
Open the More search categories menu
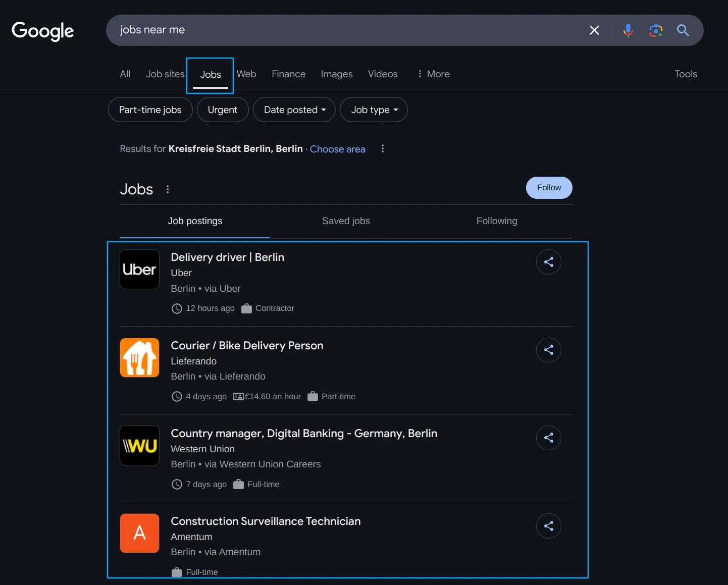(433, 74)
